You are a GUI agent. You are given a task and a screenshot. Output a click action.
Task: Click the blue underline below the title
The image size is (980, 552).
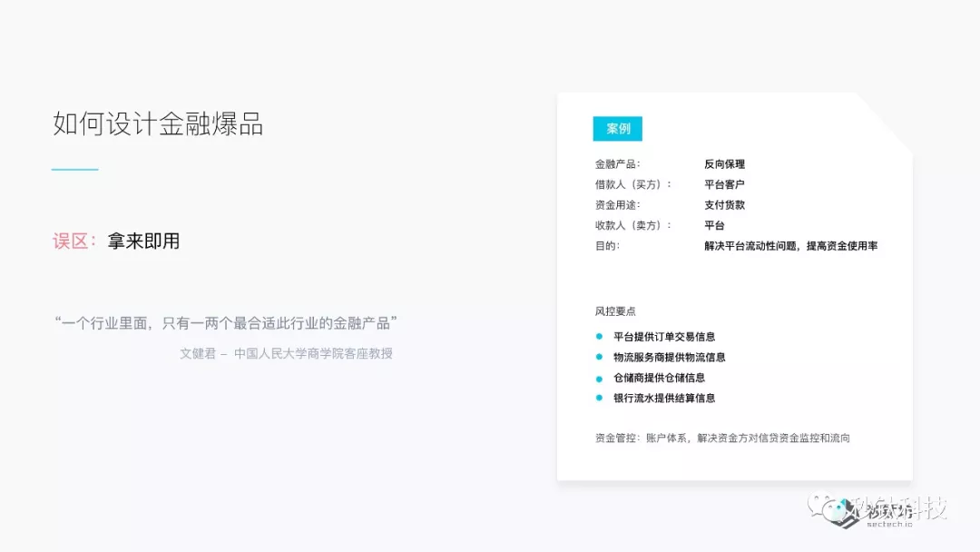[x=74, y=170]
